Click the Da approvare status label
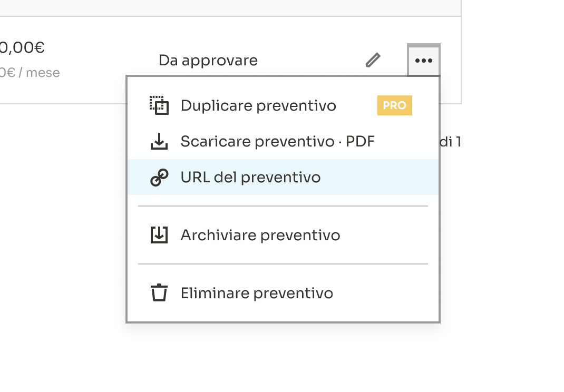Image resolution: width=564 pixels, height=392 pixels. point(208,61)
